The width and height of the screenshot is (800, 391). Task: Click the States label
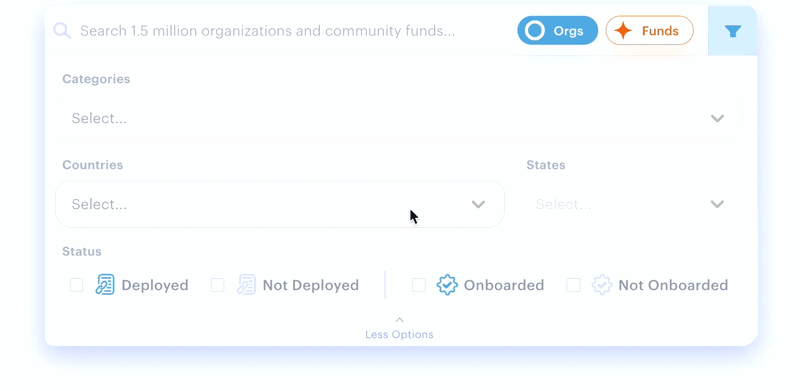[546, 165]
